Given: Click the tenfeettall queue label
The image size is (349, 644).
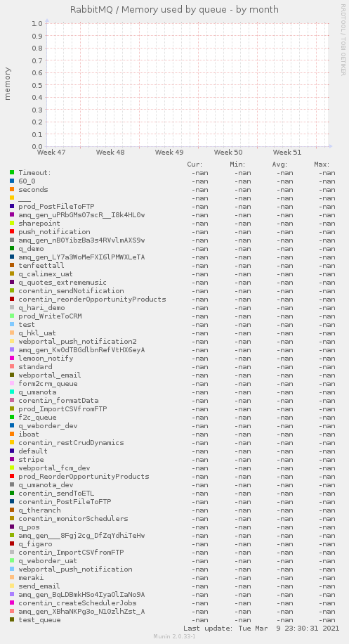Looking at the screenshot, I should coord(41,266).
